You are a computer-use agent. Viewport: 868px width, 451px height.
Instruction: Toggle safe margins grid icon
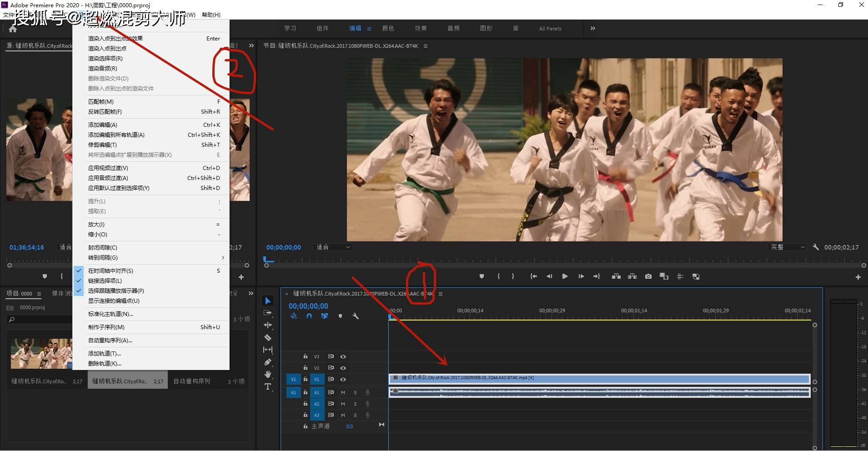[680, 276]
